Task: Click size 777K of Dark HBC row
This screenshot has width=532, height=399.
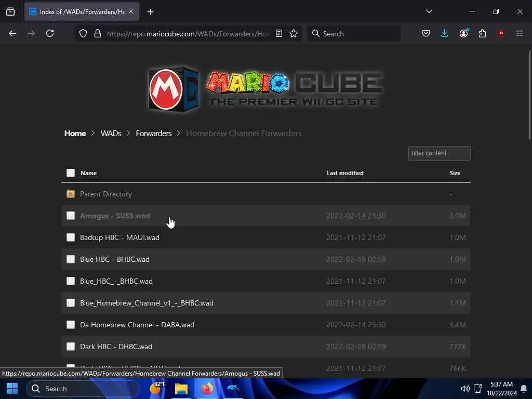Action: coord(457,347)
